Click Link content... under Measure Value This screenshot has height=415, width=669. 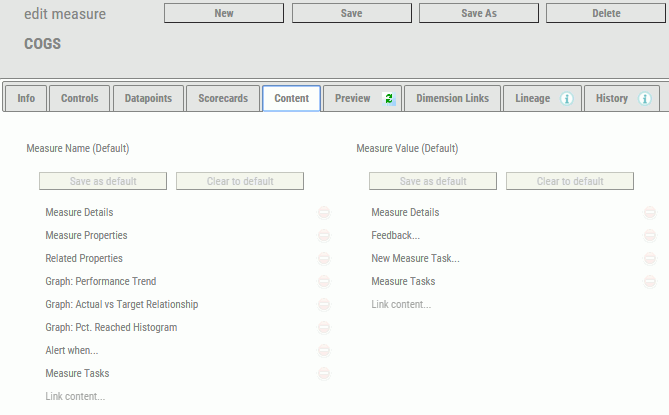coord(401,304)
